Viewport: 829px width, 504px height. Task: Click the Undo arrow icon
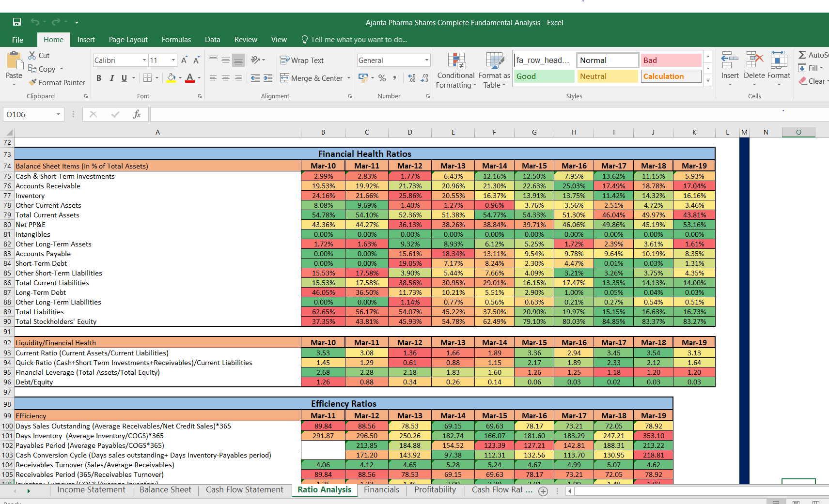pyautogui.click(x=35, y=22)
